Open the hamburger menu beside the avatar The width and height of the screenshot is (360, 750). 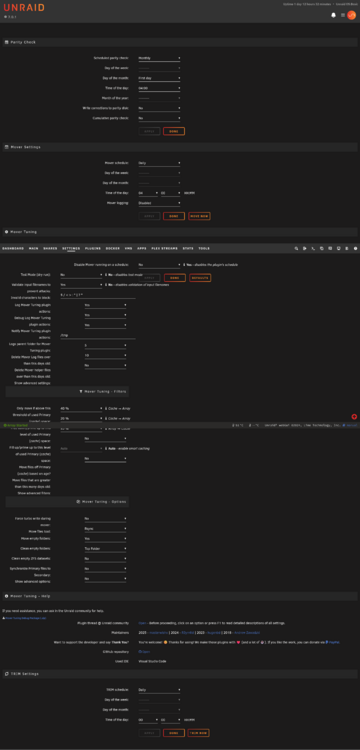(343, 15)
